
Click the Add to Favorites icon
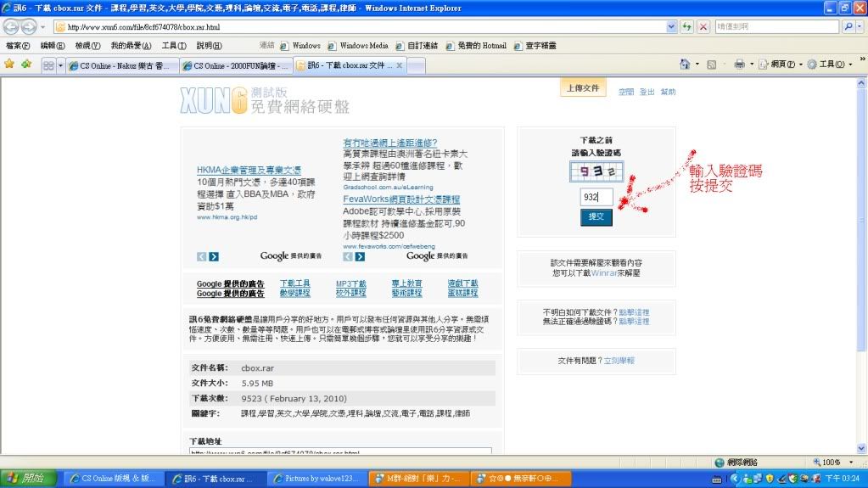[x=25, y=64]
